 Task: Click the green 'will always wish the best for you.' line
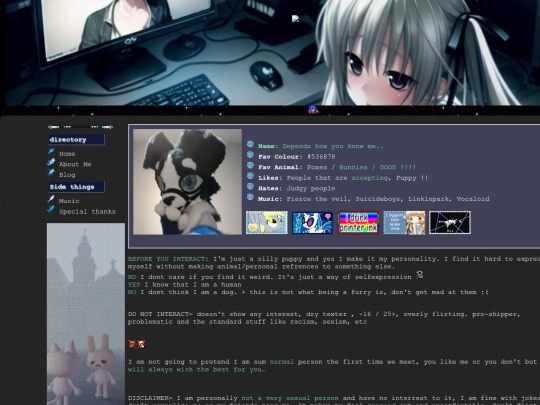click(x=197, y=370)
